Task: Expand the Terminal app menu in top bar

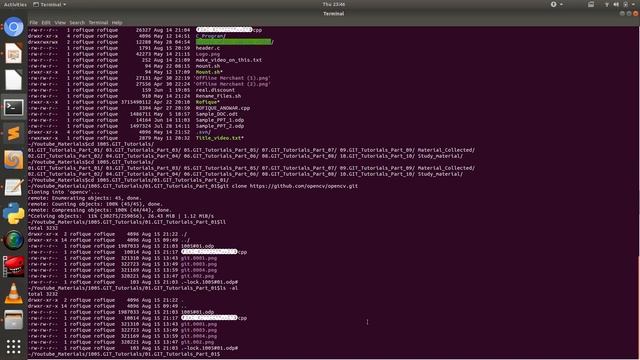Action: click(x=49, y=4)
